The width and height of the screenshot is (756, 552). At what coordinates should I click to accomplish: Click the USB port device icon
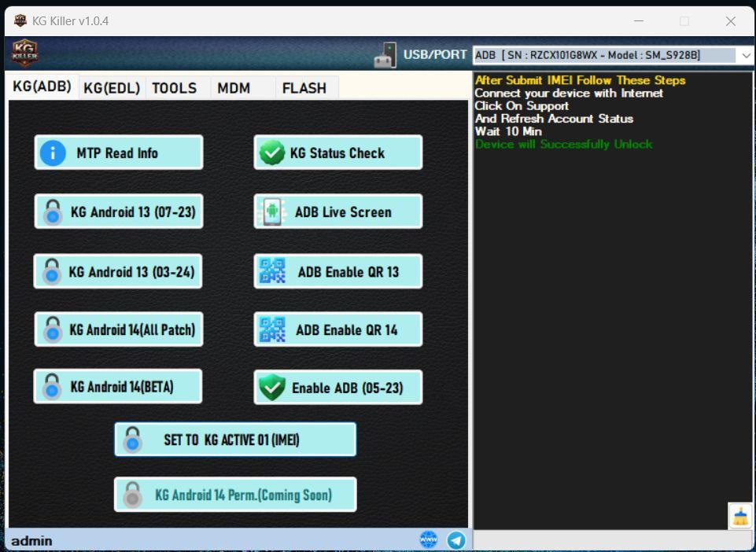tap(385, 56)
